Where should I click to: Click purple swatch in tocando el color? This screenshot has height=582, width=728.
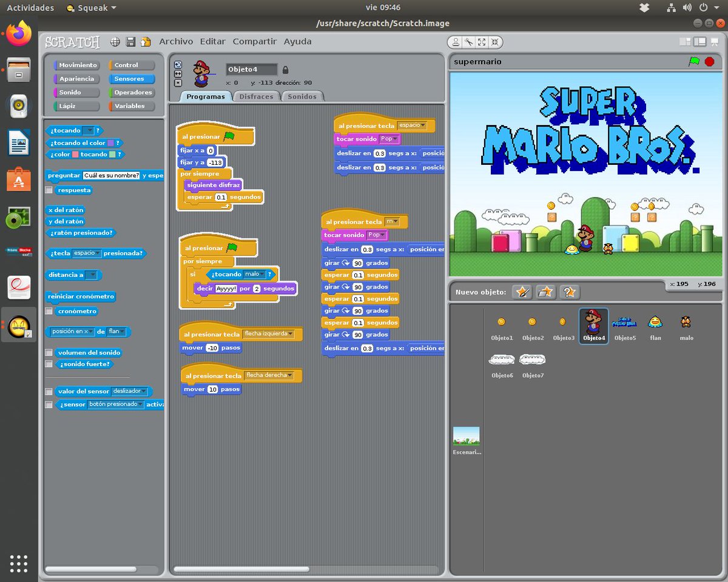pyautogui.click(x=110, y=143)
